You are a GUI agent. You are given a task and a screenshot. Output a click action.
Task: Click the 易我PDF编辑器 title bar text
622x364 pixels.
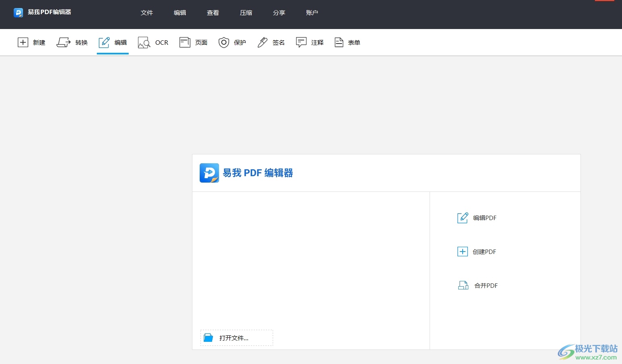49,12
